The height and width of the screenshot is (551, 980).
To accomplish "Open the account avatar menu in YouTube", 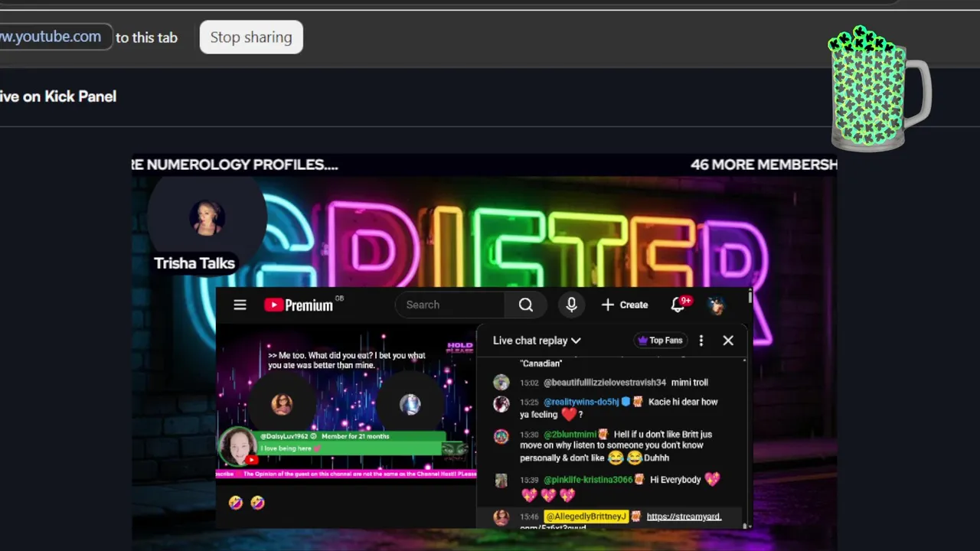I will click(716, 305).
